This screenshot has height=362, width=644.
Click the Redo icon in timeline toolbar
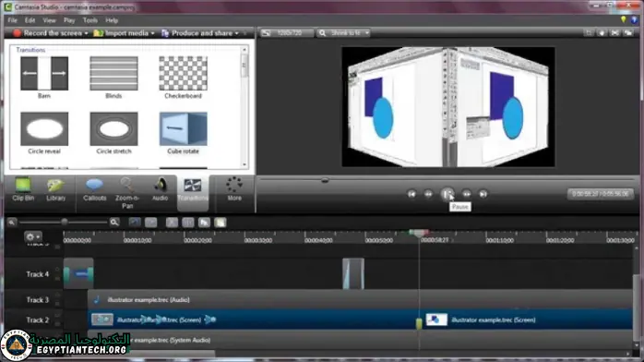click(x=150, y=223)
